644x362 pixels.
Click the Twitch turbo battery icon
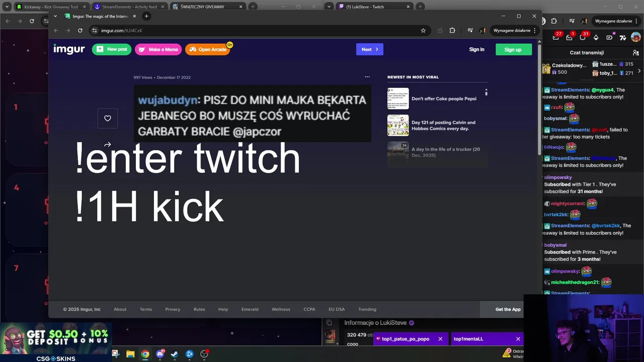click(x=609, y=37)
